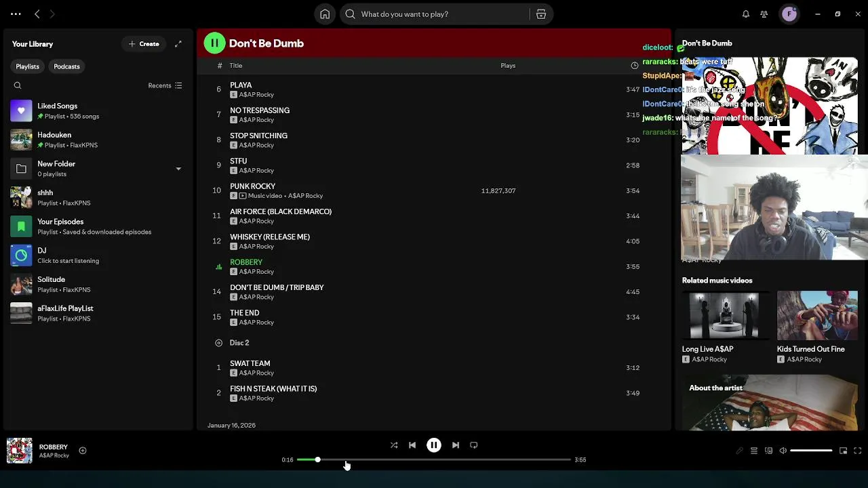Open A$AP Rocky link under STFU

(x=256, y=171)
